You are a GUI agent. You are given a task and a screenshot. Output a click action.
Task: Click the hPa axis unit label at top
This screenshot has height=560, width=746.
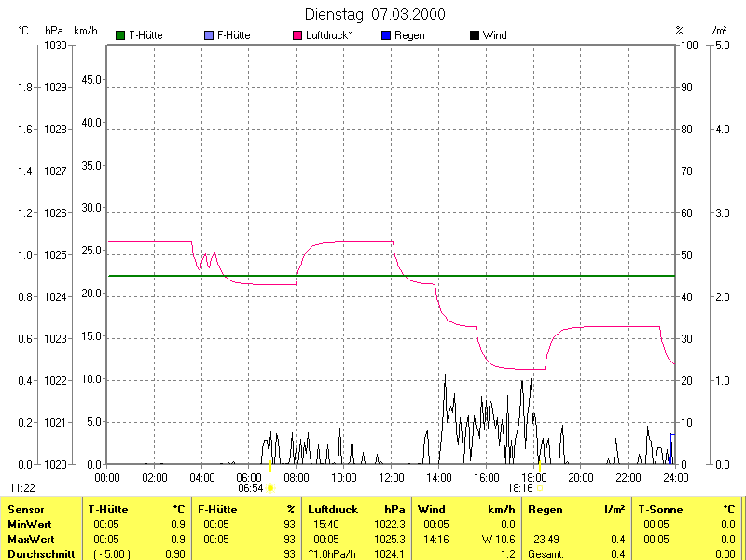54,31
